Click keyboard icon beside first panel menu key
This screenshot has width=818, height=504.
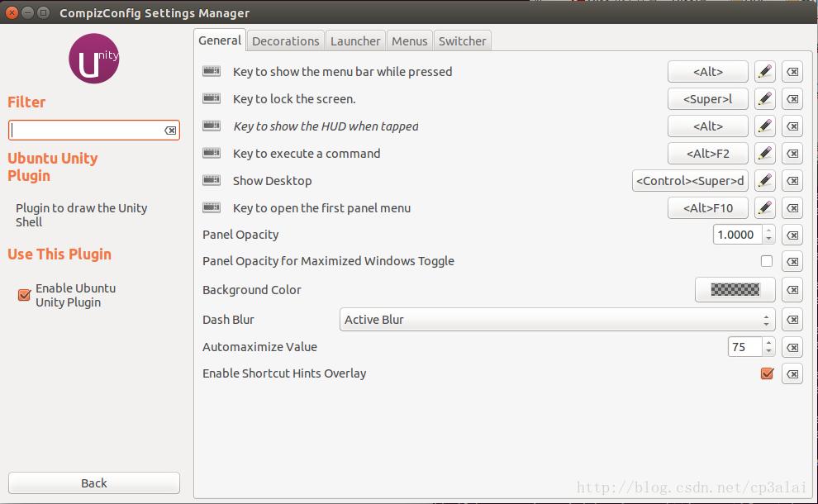pyautogui.click(x=212, y=207)
